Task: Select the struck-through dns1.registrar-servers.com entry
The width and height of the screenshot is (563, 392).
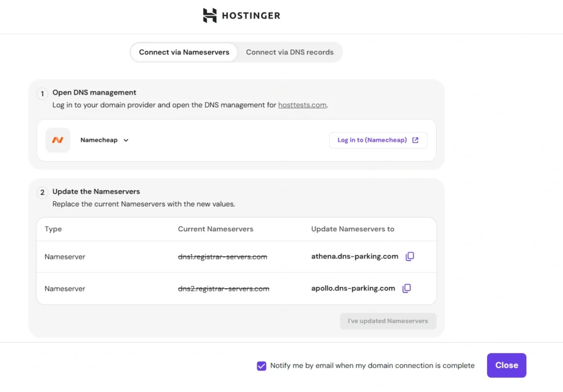Action: pyautogui.click(x=222, y=257)
